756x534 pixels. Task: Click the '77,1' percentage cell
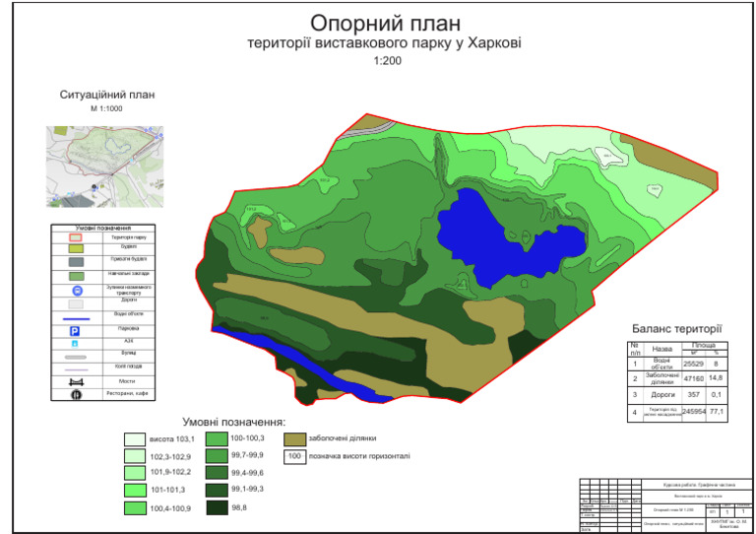717,412
